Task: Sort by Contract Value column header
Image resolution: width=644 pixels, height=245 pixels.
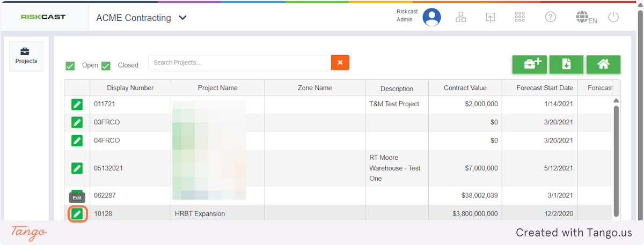Action: click(x=465, y=88)
